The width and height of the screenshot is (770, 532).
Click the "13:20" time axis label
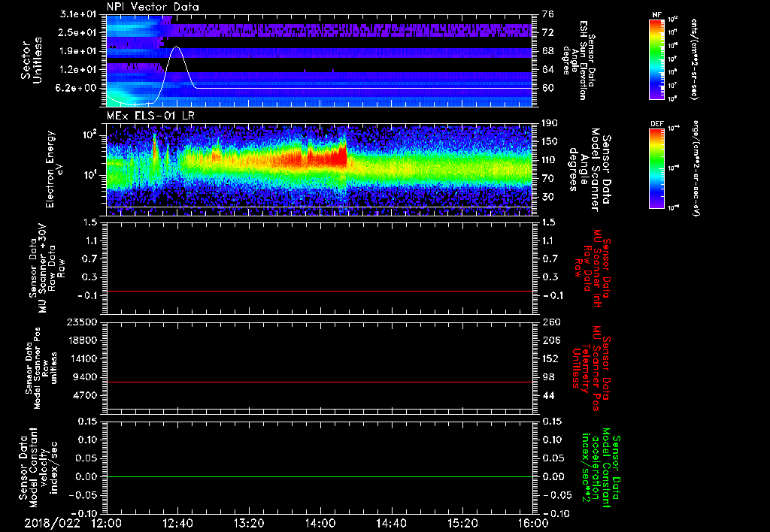click(248, 523)
